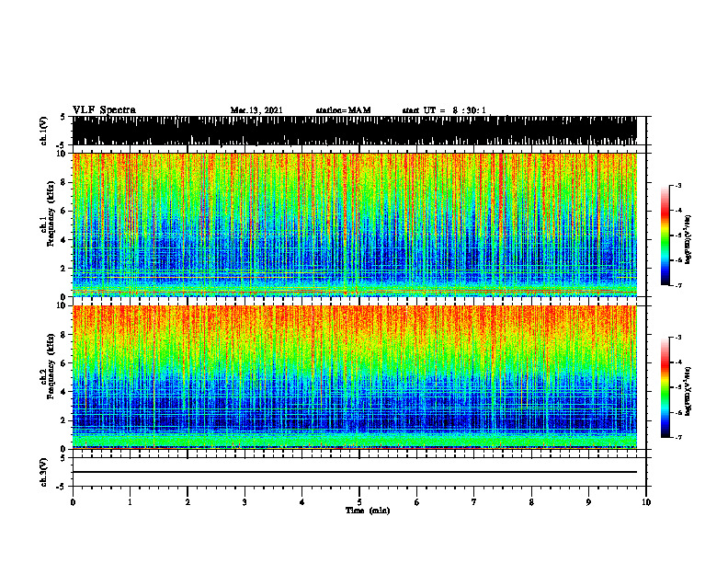Click the ch.1 spectrogram plot
Screen dimensions: 728x563
tap(355, 224)
